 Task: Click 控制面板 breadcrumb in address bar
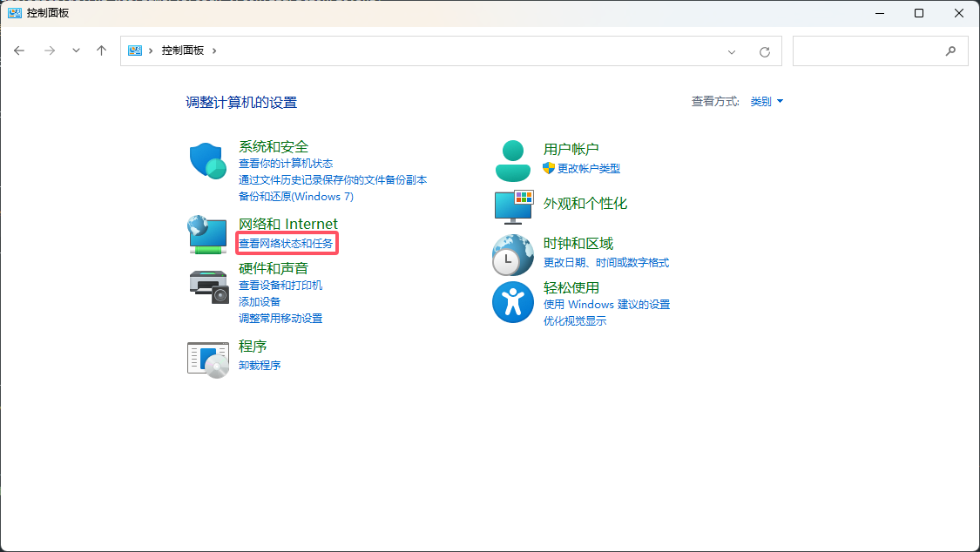pyautogui.click(x=183, y=50)
